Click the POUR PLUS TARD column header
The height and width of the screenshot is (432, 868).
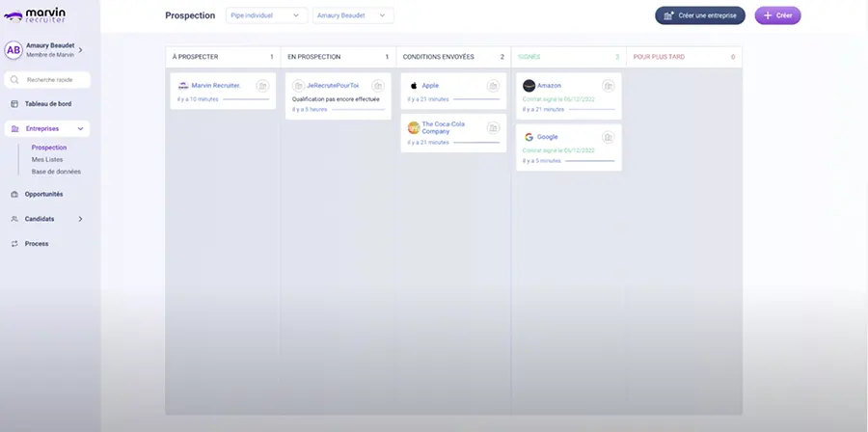point(684,57)
